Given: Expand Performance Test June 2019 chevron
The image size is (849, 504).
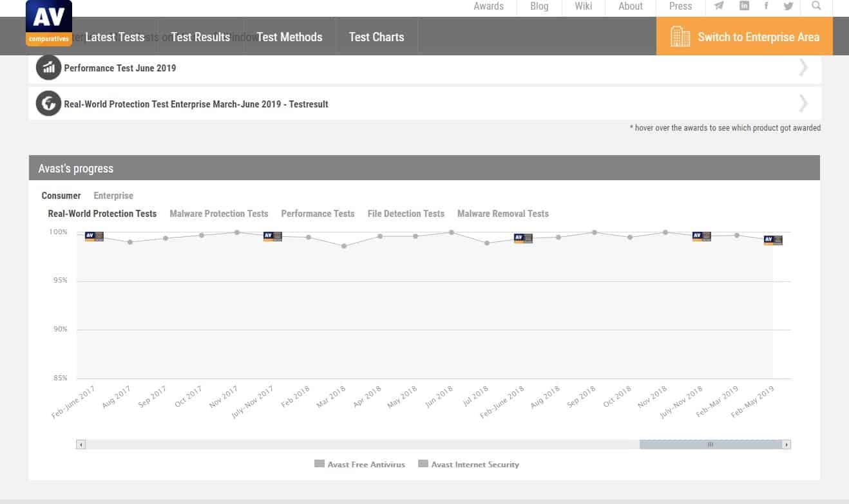Looking at the screenshot, I should pyautogui.click(x=803, y=68).
